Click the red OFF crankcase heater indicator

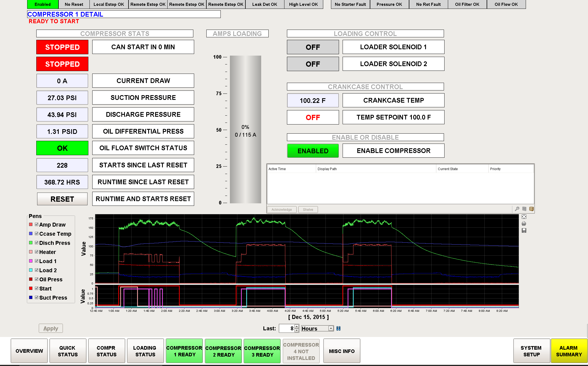(313, 117)
